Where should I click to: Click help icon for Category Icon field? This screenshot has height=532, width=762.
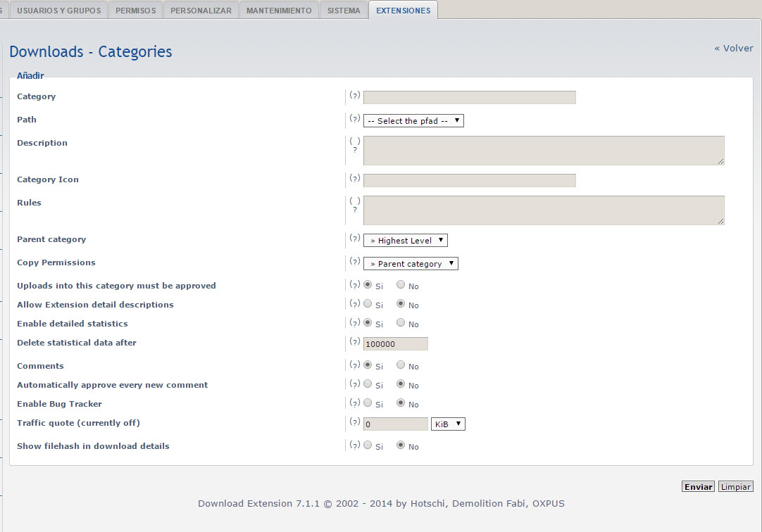(355, 179)
